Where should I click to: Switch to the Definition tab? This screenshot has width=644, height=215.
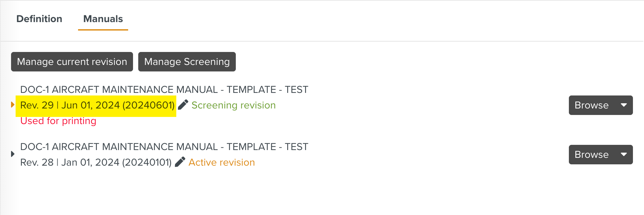point(39,19)
